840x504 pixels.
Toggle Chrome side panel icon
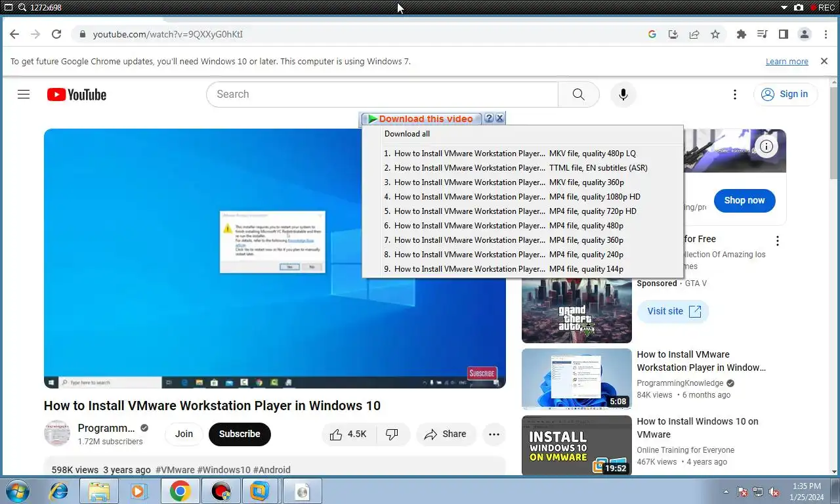tap(784, 34)
